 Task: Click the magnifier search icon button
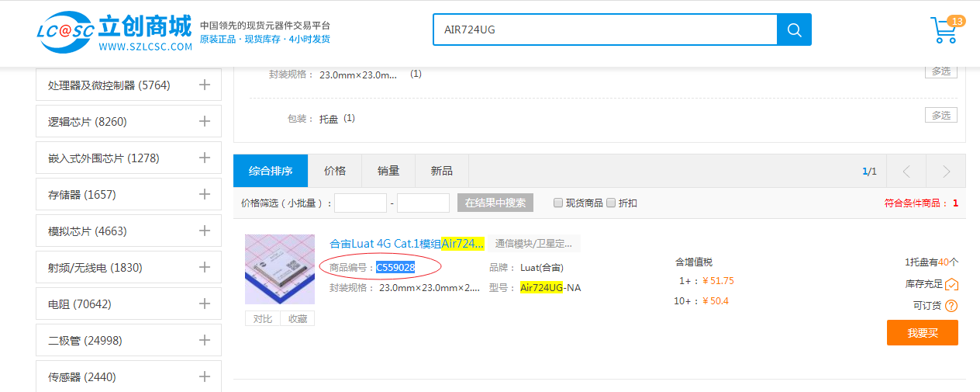[x=794, y=29]
